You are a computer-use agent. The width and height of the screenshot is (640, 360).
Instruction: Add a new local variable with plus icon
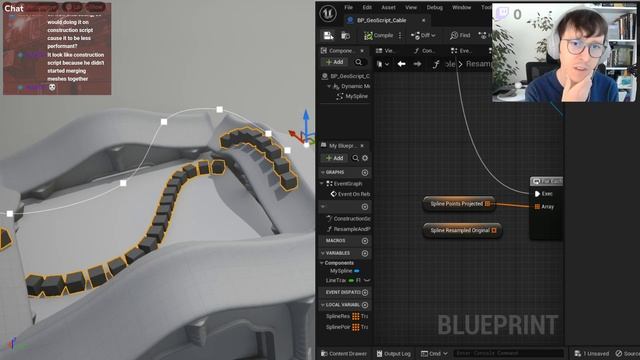click(365, 305)
